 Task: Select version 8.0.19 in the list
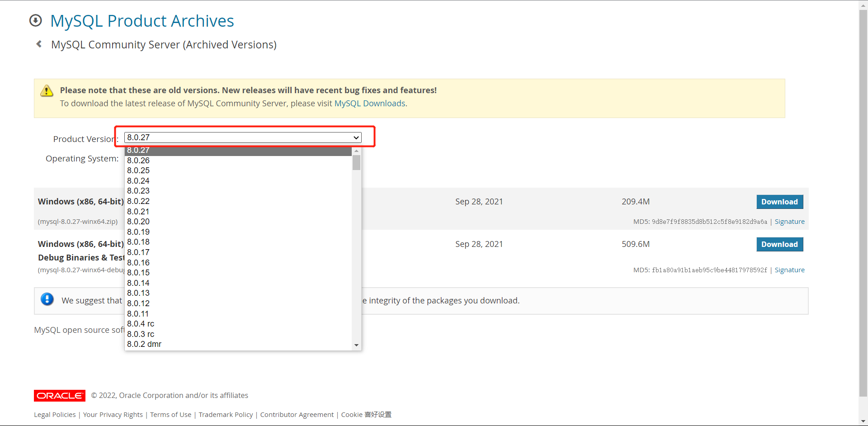(238, 232)
